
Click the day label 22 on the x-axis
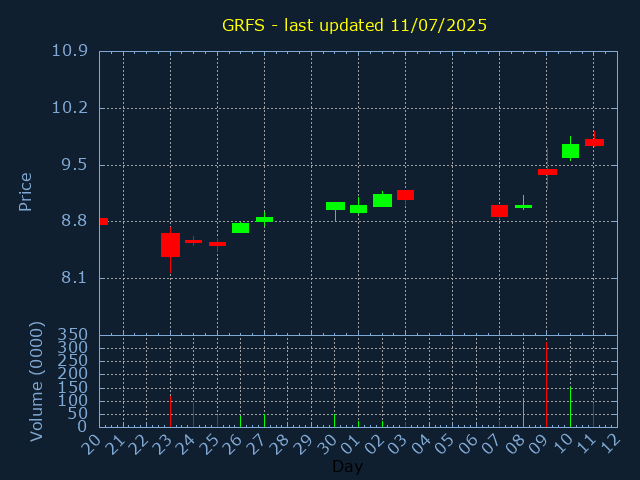[x=138, y=444]
